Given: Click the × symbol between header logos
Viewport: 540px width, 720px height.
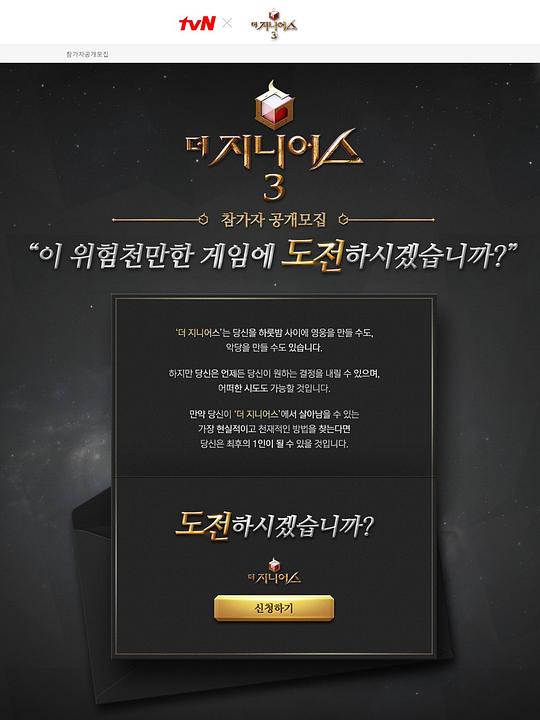Looking at the screenshot, I should [x=227, y=23].
